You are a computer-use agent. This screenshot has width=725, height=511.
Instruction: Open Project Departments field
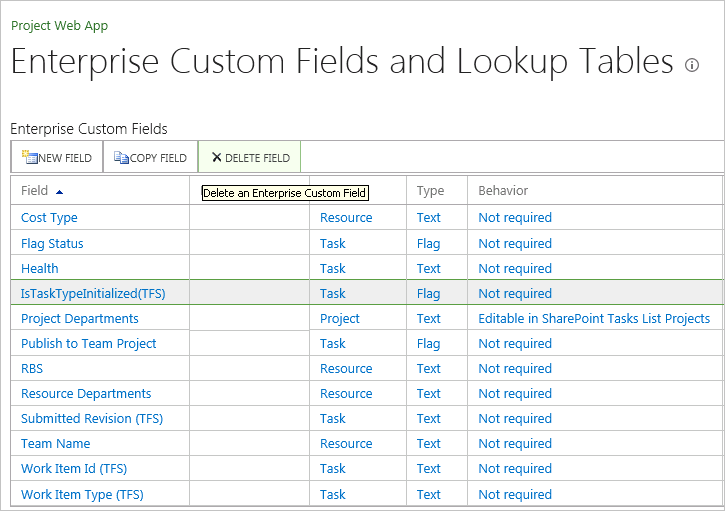coord(80,318)
